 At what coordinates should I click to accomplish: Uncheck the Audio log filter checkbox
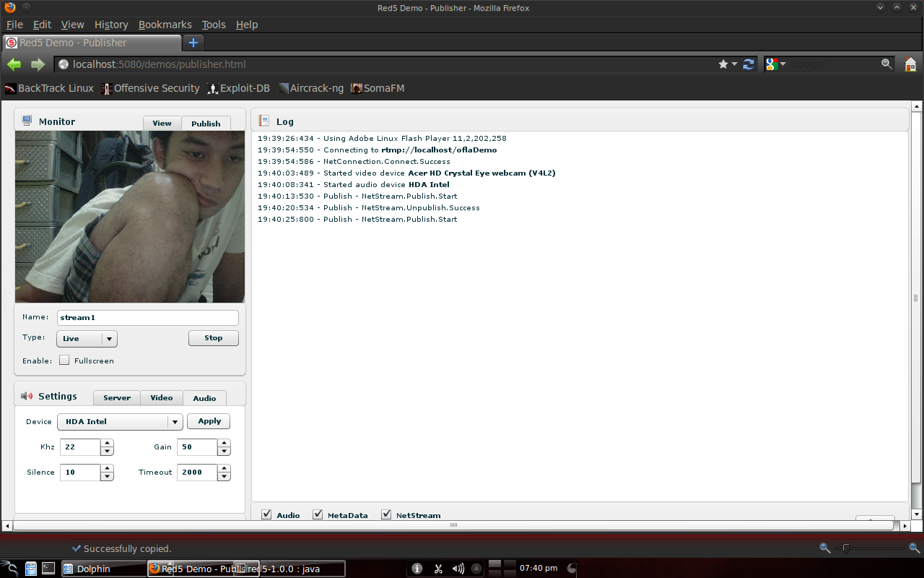266,514
